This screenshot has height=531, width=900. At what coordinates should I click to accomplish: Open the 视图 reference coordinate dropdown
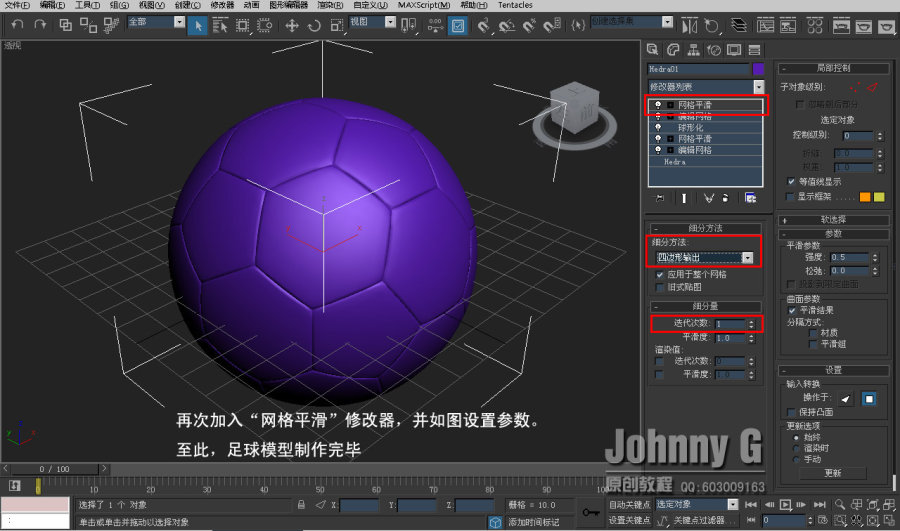click(x=390, y=22)
